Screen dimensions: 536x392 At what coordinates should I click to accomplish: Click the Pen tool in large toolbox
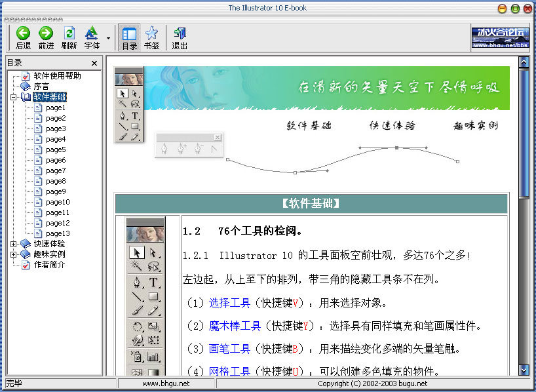click(137, 283)
